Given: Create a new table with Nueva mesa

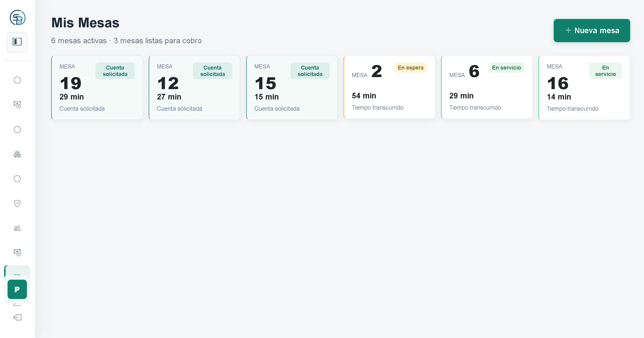Looking at the screenshot, I should coord(592,30).
